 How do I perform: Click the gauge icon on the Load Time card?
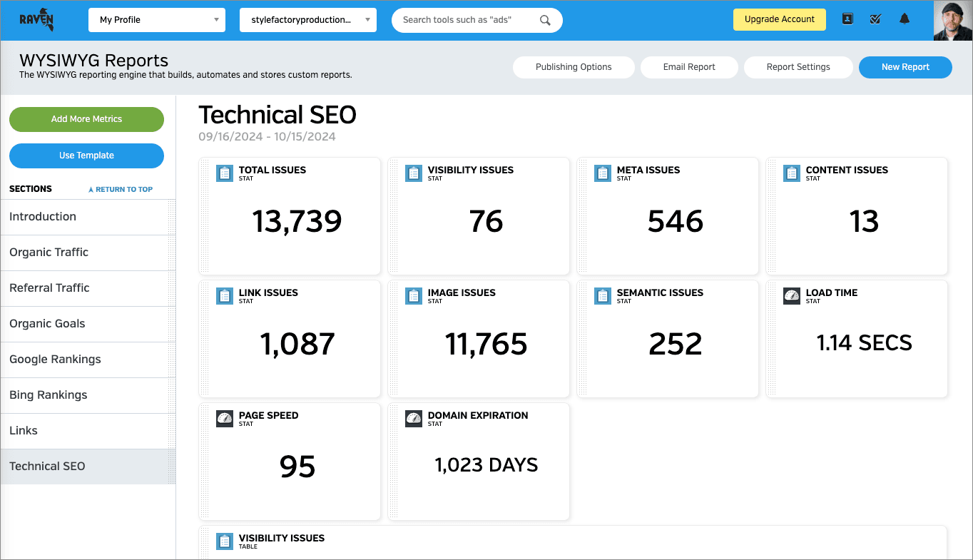coord(792,295)
